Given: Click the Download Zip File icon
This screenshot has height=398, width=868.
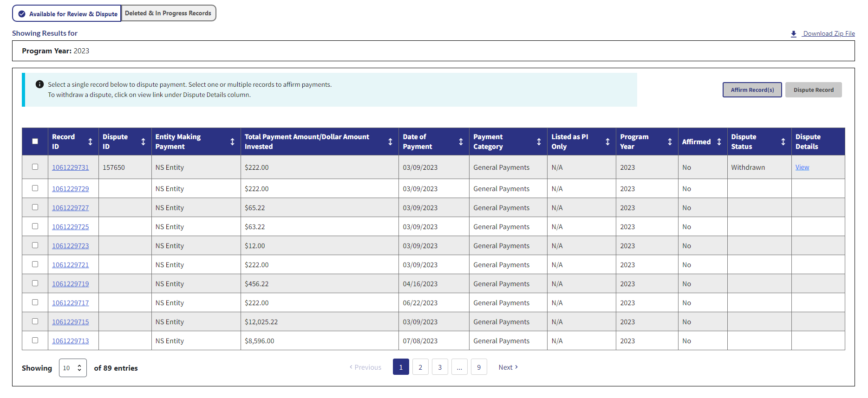Looking at the screenshot, I should tap(794, 34).
